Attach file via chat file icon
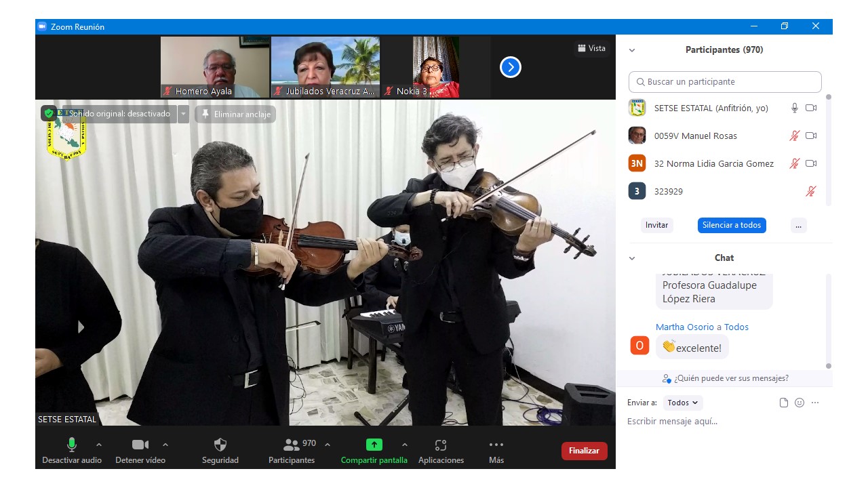The image size is (868, 488). (784, 403)
